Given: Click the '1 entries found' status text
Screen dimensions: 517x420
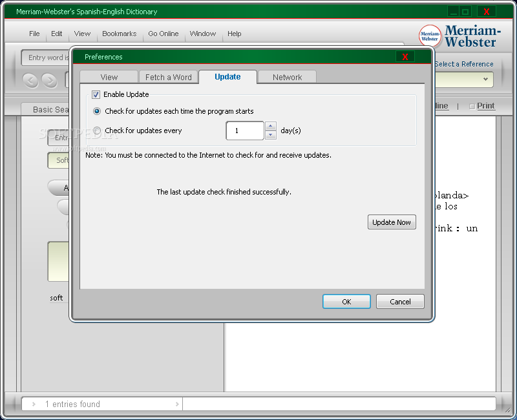Looking at the screenshot, I should click(x=72, y=404).
